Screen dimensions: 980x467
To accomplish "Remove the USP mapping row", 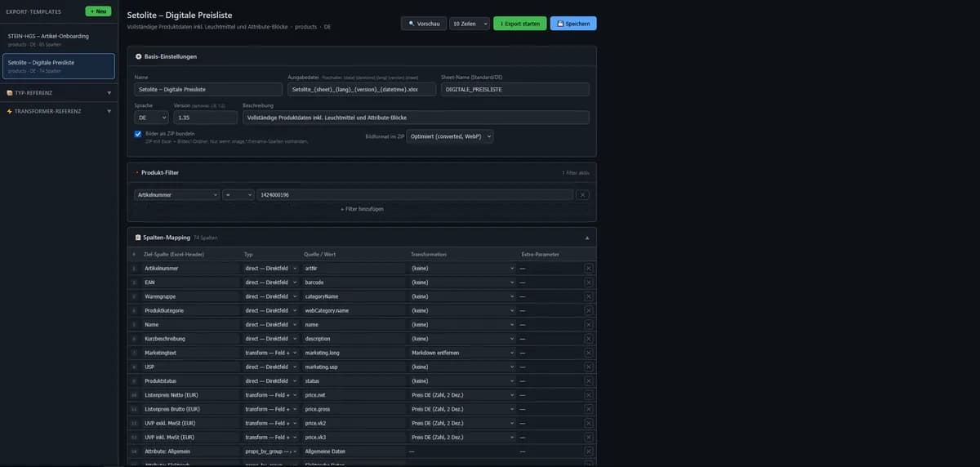I will pos(589,367).
